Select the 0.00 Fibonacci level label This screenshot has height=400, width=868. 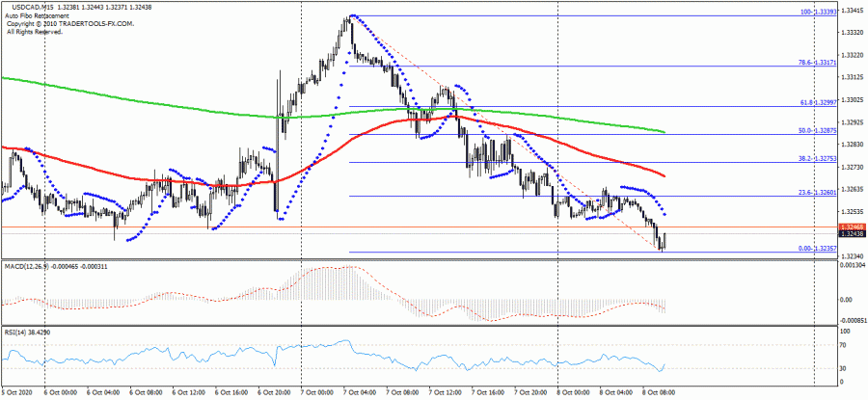coord(817,249)
